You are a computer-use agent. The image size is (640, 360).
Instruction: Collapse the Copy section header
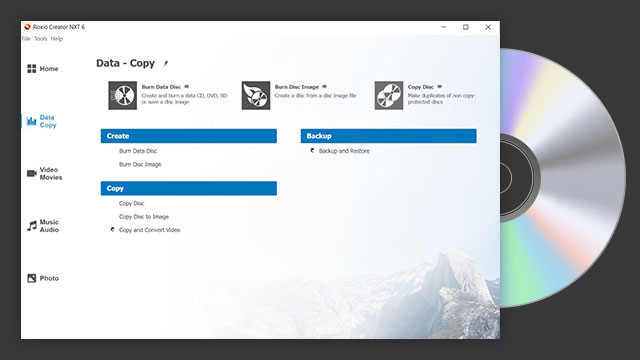[x=189, y=188]
